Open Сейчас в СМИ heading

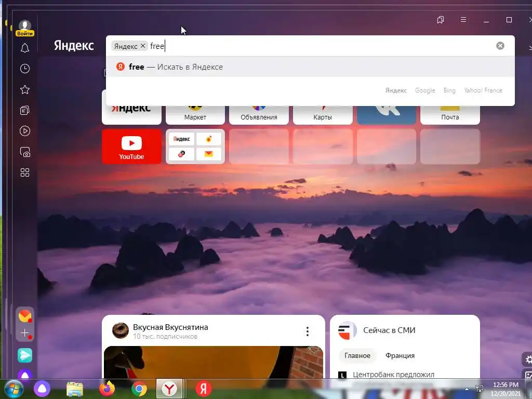coord(389,330)
